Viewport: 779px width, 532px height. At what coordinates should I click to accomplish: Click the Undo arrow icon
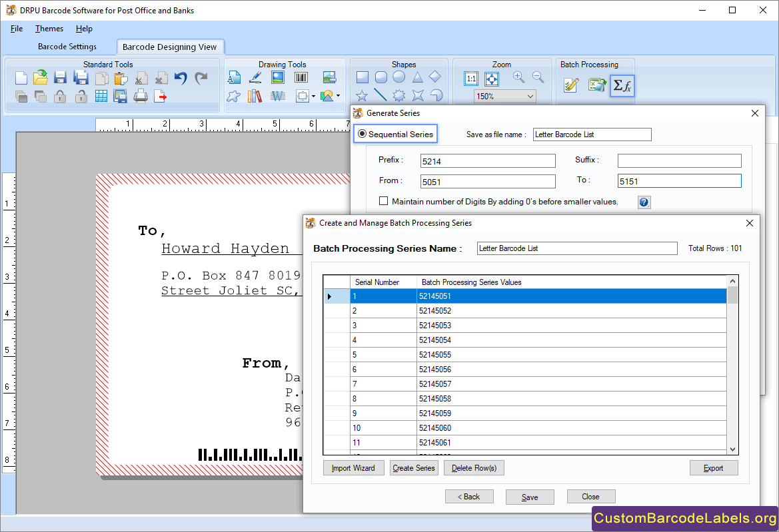[x=181, y=78]
